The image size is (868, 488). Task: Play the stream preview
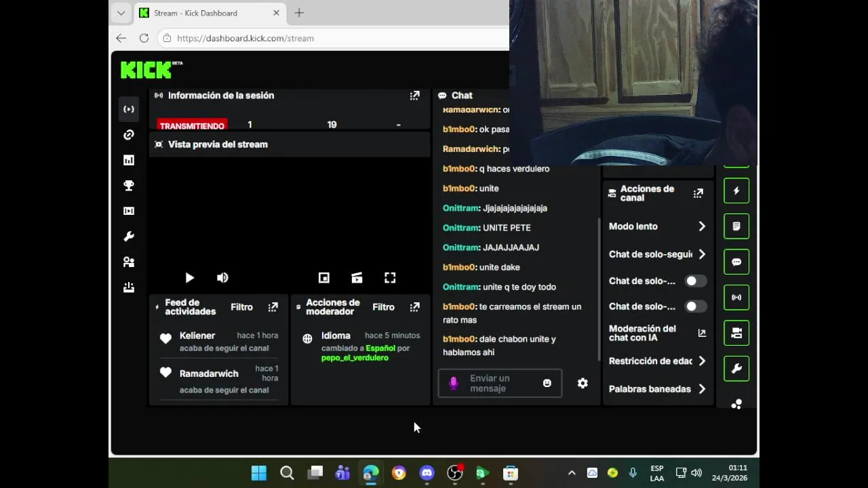coord(189,278)
